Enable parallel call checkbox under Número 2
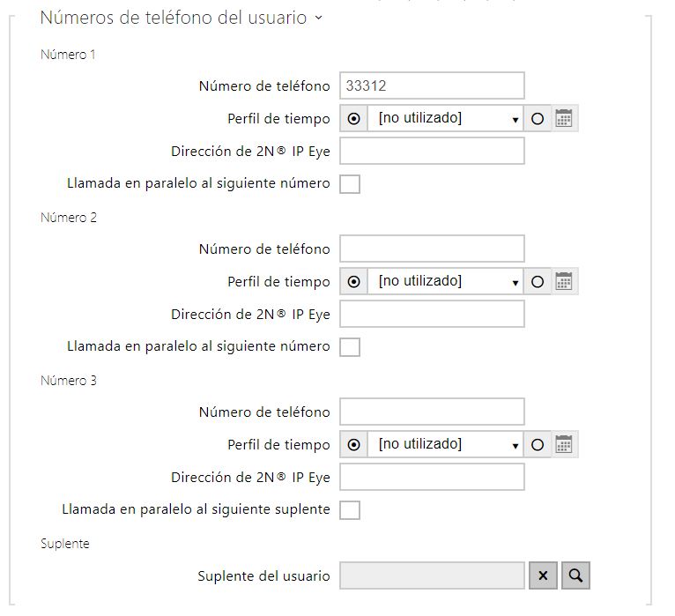 tap(350, 347)
